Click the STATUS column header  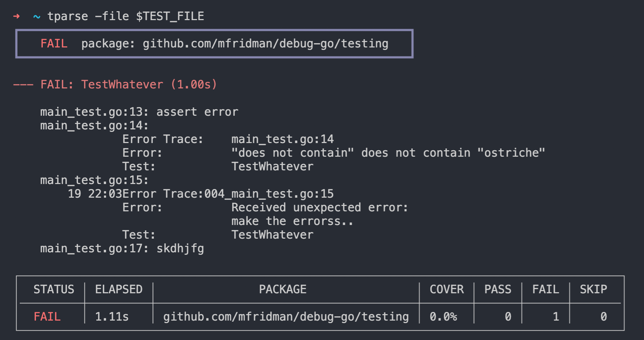(x=54, y=289)
